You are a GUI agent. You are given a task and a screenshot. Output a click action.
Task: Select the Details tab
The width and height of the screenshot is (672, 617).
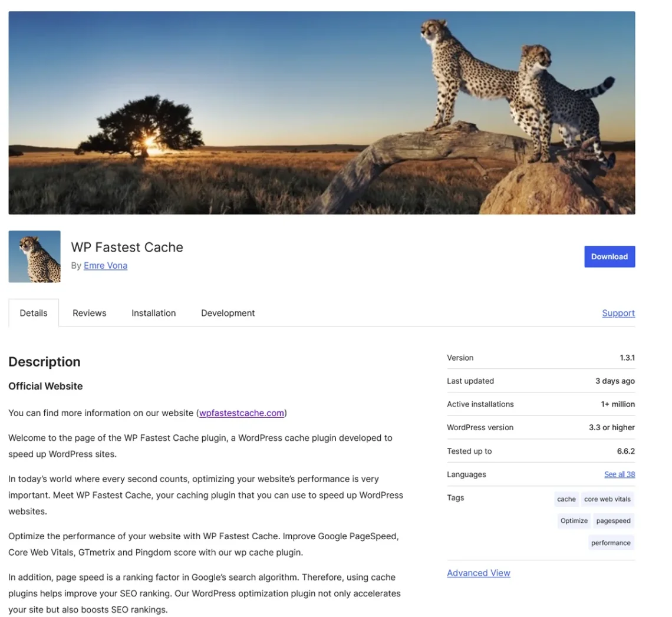pos(33,313)
